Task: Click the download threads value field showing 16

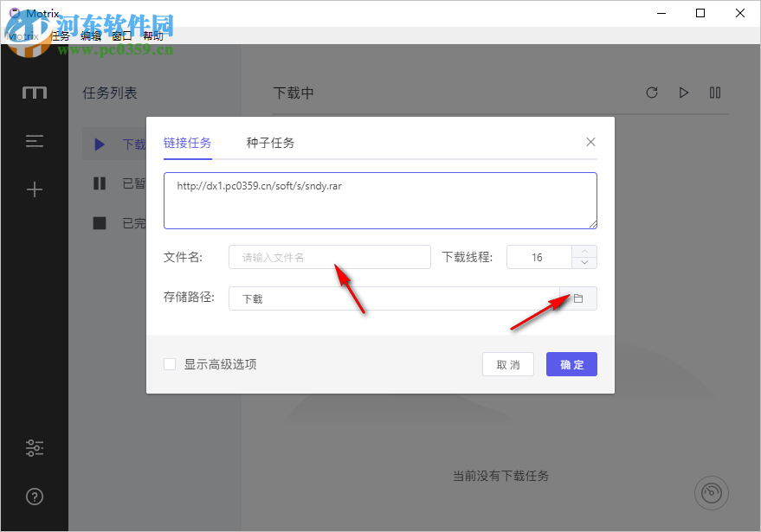Action: pyautogui.click(x=539, y=257)
